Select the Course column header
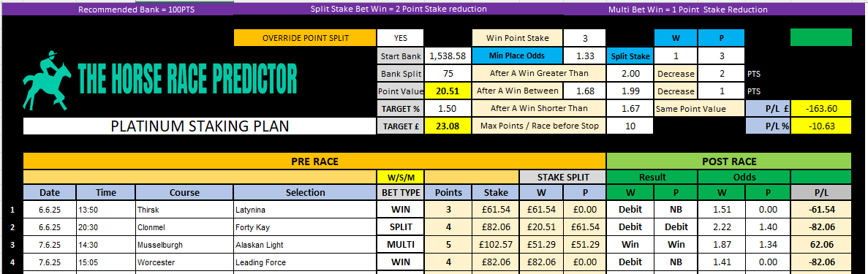The height and width of the screenshot is (274, 868). pos(184,193)
